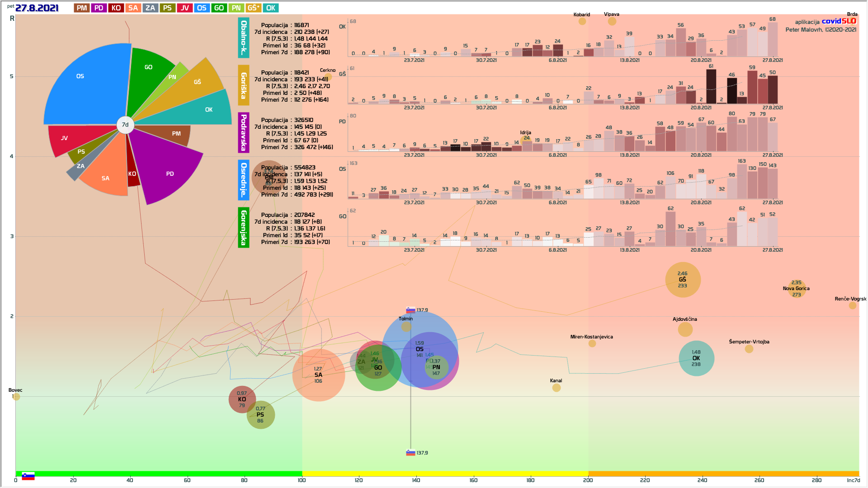Open the Podravska region panel label

click(244, 133)
